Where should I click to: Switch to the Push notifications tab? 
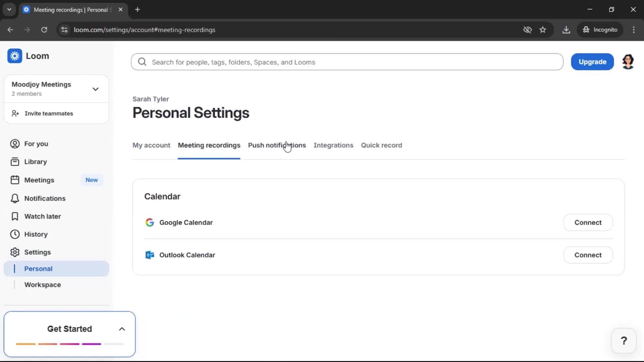(x=277, y=145)
